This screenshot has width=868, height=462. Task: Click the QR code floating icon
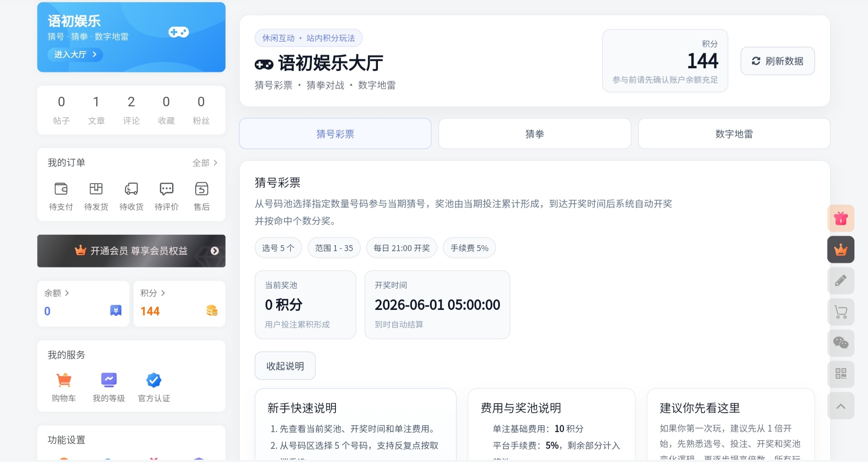tap(841, 374)
